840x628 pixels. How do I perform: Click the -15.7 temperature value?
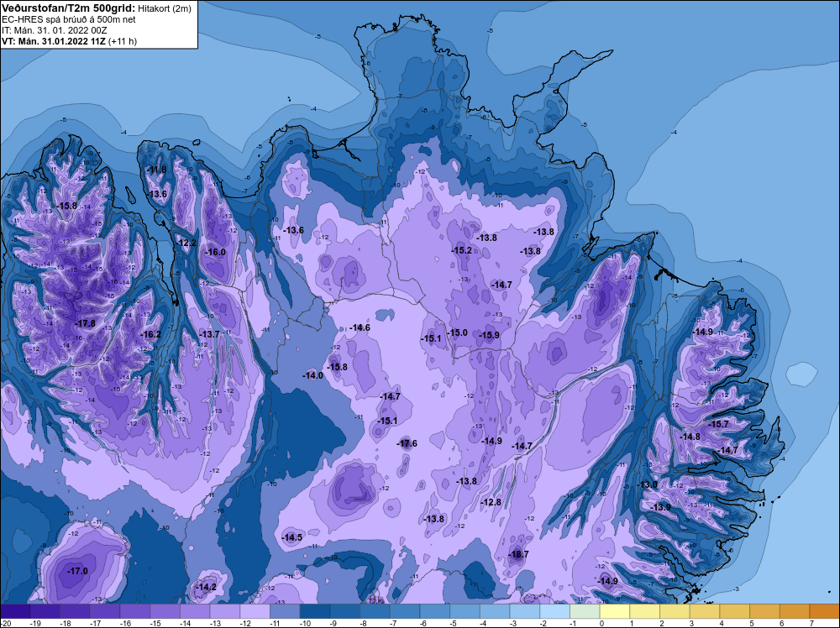[x=718, y=424]
